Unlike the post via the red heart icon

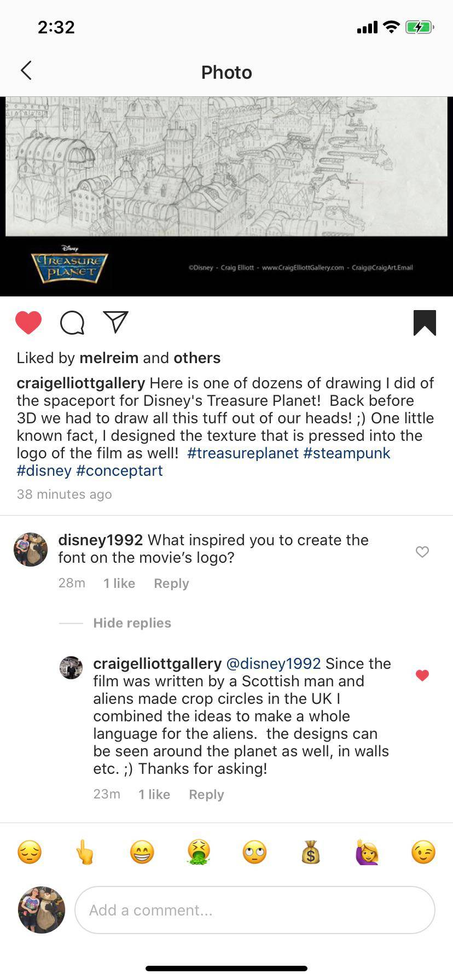[29, 323]
